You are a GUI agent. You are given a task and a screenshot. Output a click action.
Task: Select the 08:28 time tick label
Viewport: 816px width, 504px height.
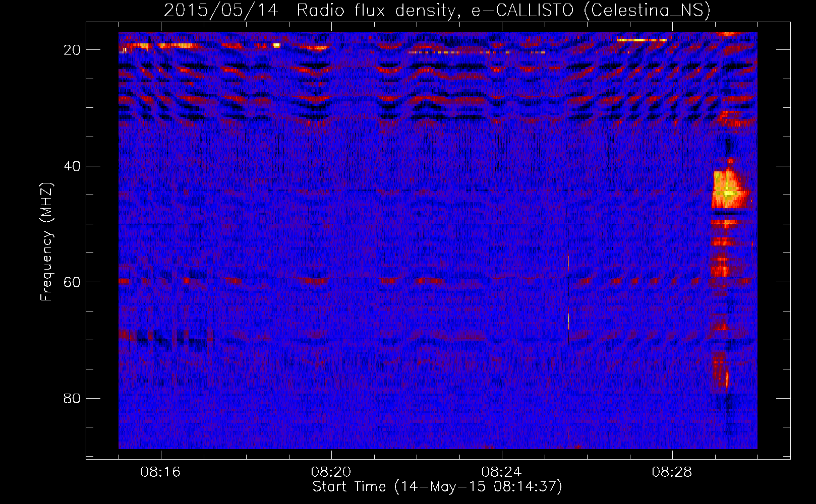pyautogui.click(x=672, y=472)
